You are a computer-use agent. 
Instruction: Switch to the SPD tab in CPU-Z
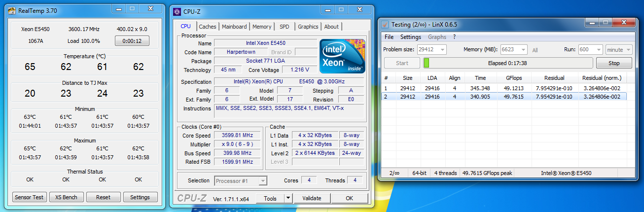tap(285, 27)
